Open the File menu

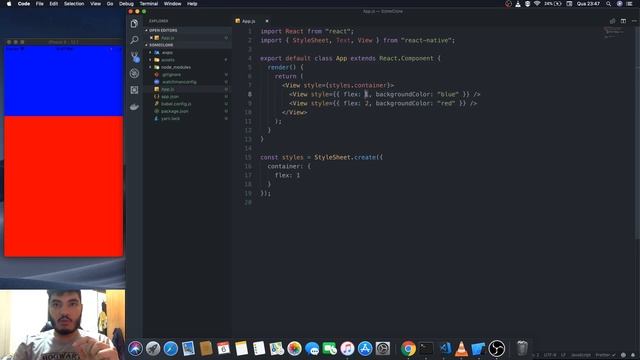(40, 4)
